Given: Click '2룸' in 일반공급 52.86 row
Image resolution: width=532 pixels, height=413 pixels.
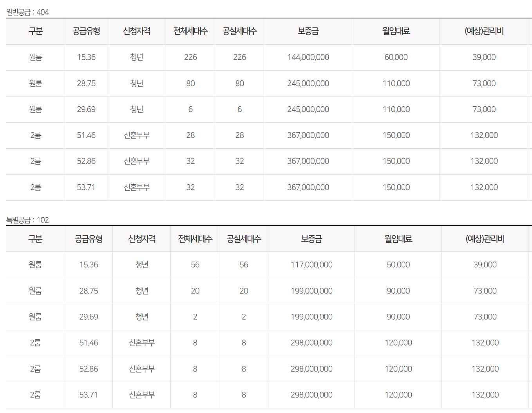Looking at the screenshot, I should click(x=36, y=161).
